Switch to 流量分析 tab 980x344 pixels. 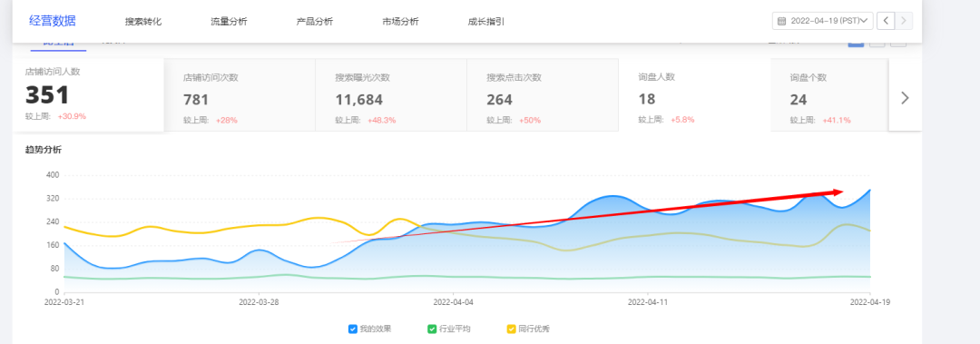click(x=229, y=21)
